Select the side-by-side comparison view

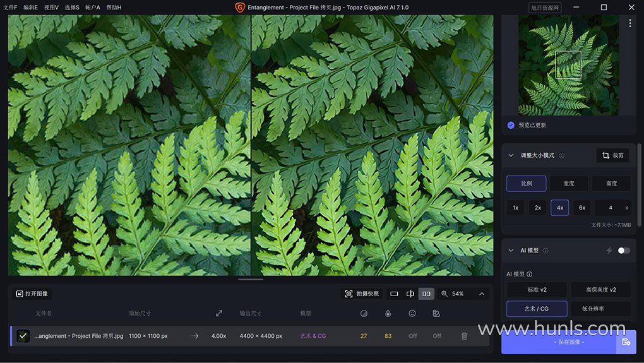point(427,294)
